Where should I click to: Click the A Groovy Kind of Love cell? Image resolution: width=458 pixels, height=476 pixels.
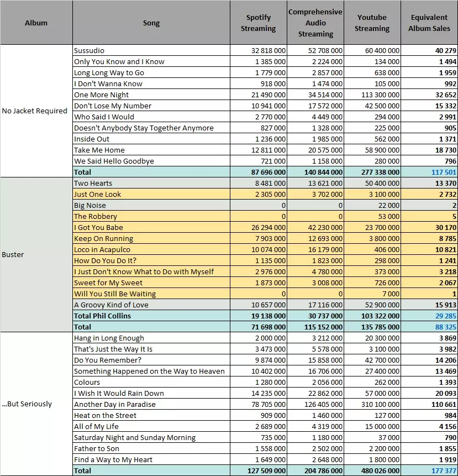click(151, 305)
